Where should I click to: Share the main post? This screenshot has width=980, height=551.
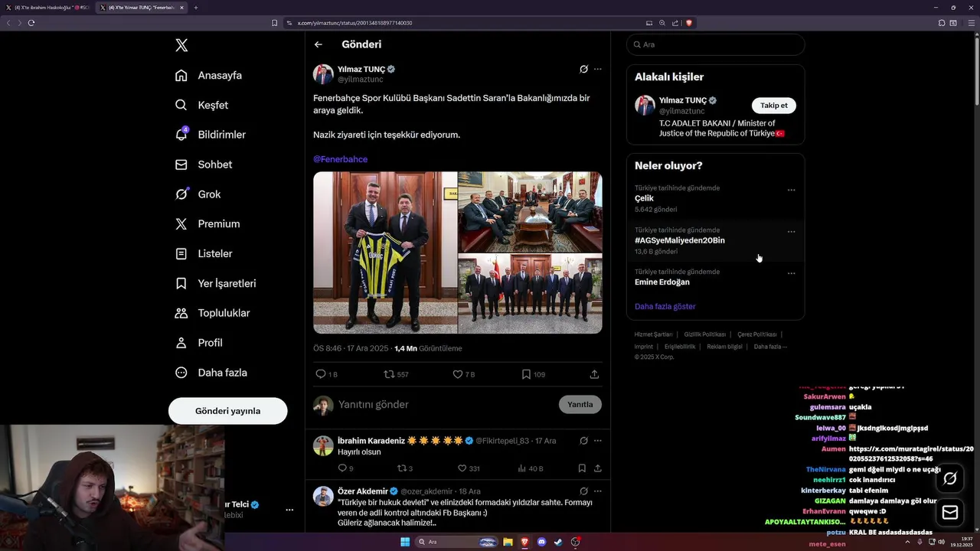594,374
